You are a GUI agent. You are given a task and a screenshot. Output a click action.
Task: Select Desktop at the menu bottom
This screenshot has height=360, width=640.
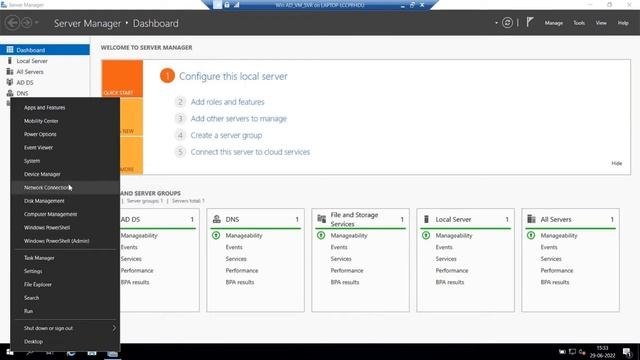65,342
